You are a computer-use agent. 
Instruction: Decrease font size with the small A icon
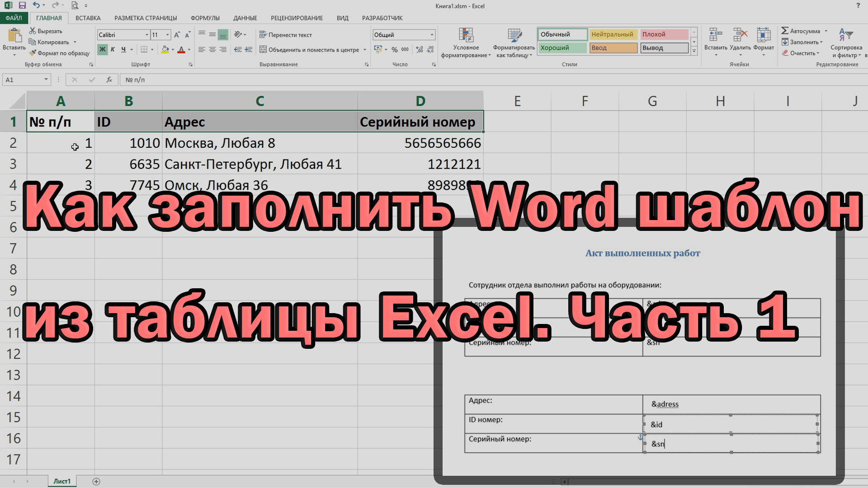188,35
